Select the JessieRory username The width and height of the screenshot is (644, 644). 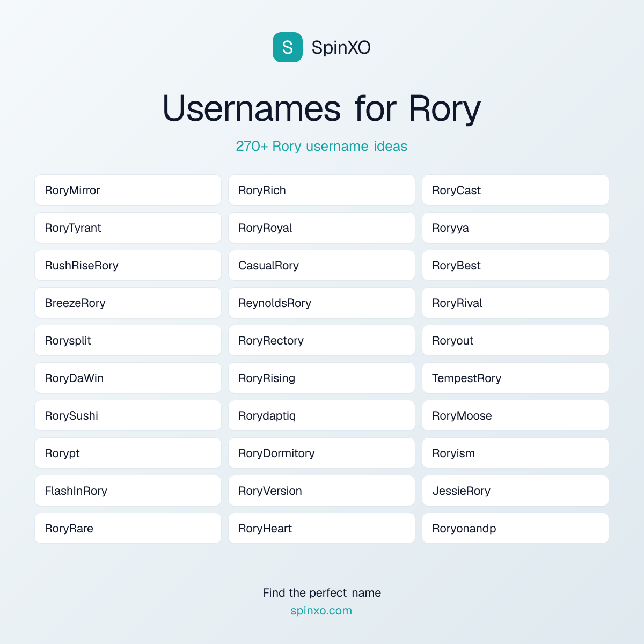click(515, 491)
